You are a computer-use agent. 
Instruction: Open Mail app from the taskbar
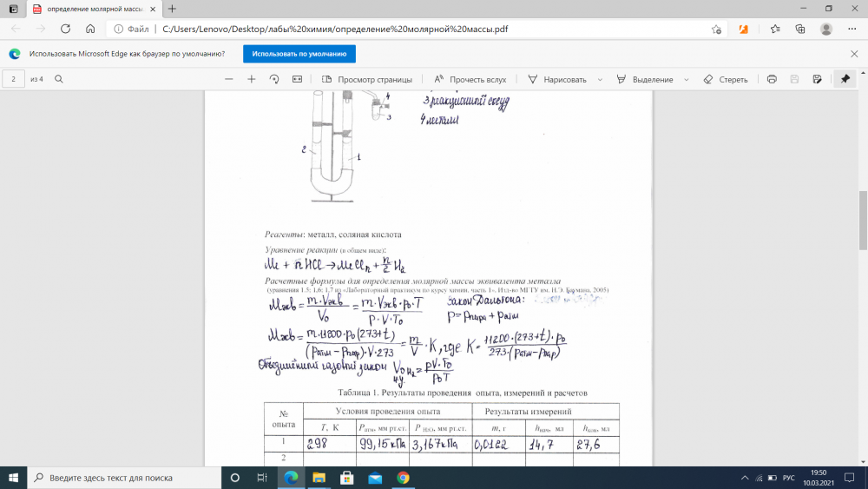[375, 478]
